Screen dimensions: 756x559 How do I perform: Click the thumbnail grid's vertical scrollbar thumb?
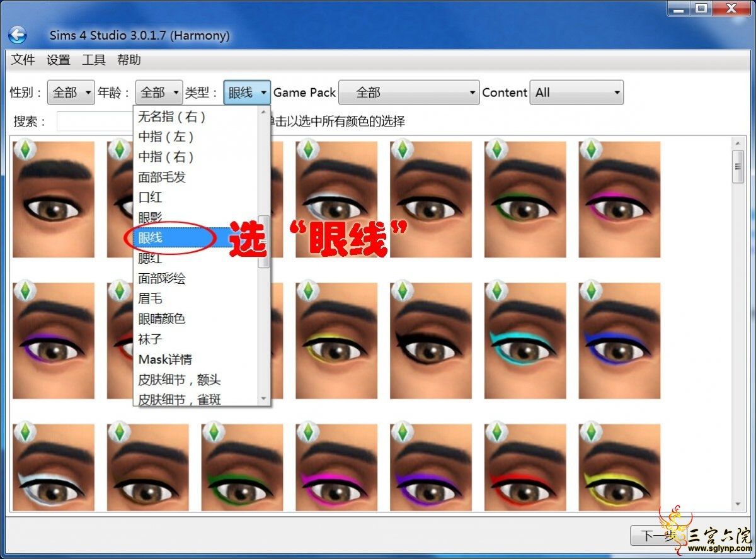click(x=738, y=166)
